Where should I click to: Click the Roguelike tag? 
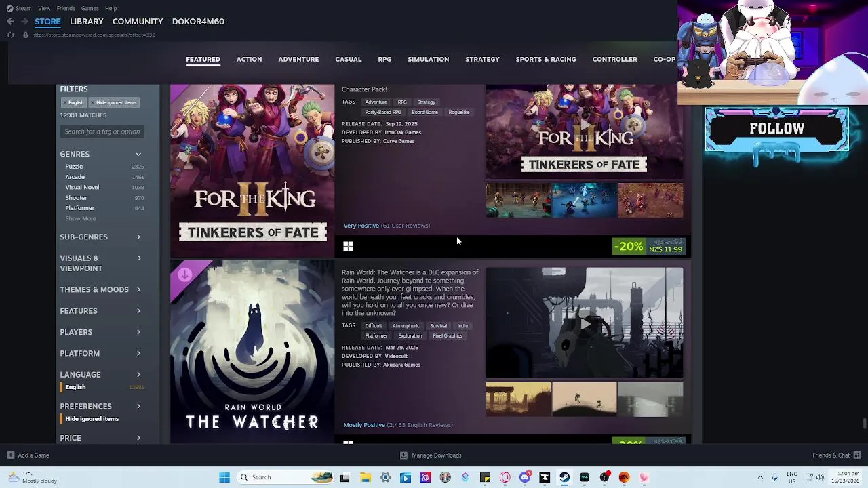click(x=459, y=113)
